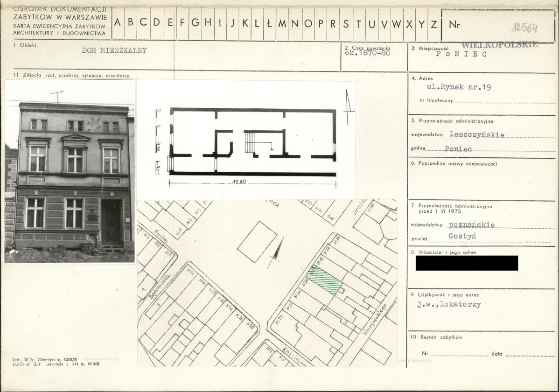Select letter cell S in the header index
Image resolution: width=559 pixels, height=392 pixels.
[x=346, y=23]
